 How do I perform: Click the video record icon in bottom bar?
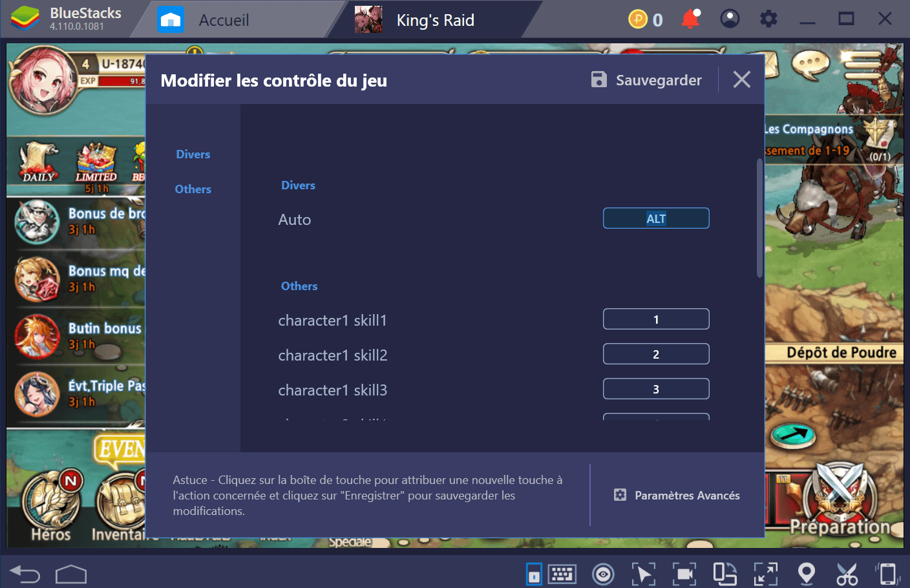684,574
